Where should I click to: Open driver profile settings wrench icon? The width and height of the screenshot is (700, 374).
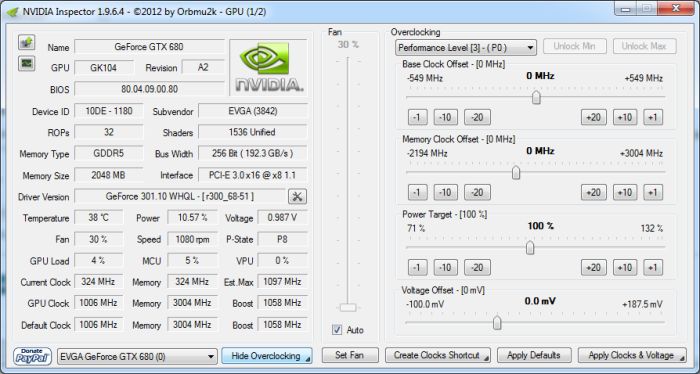(x=297, y=196)
